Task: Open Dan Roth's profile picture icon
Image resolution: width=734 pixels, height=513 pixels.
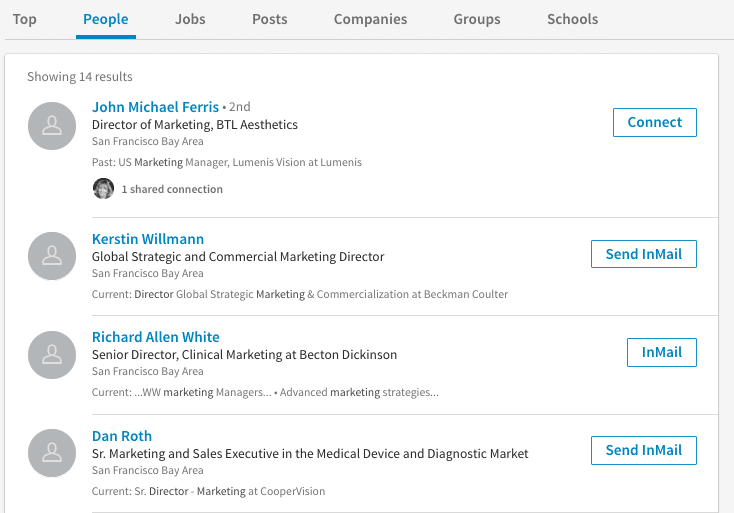Action: pyautogui.click(x=52, y=453)
